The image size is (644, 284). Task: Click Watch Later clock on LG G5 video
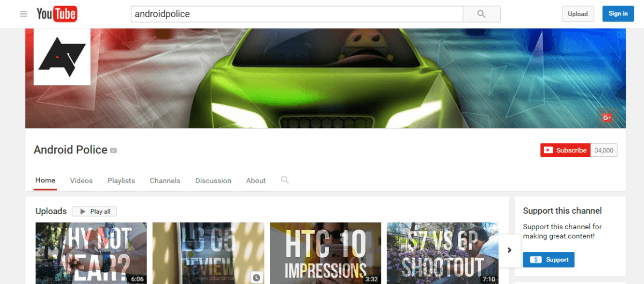(257, 278)
